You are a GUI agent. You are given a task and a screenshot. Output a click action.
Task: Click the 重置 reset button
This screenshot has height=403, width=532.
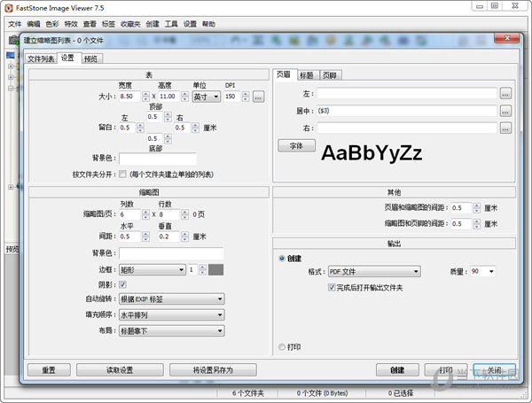[49, 370]
